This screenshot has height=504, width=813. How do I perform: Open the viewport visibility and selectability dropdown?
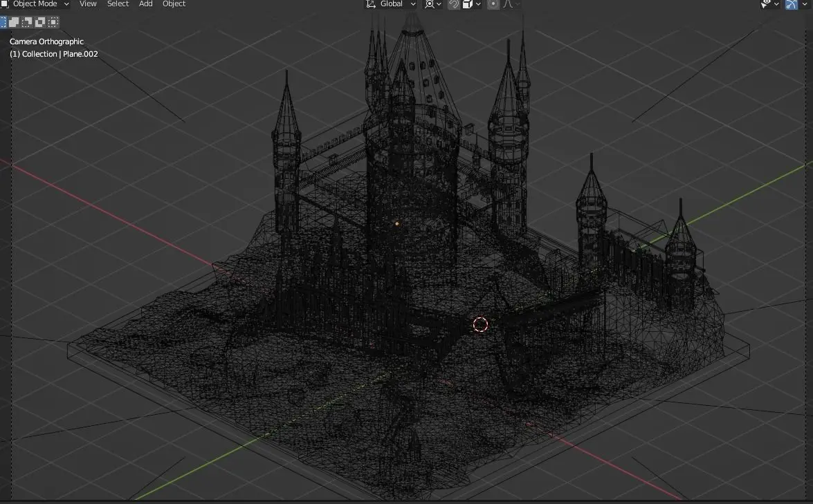[x=770, y=4]
